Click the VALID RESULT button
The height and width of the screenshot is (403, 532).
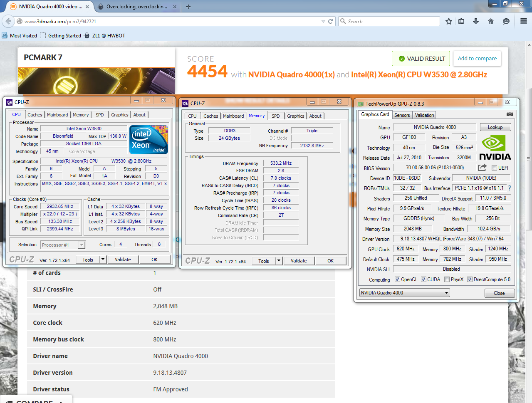click(421, 59)
